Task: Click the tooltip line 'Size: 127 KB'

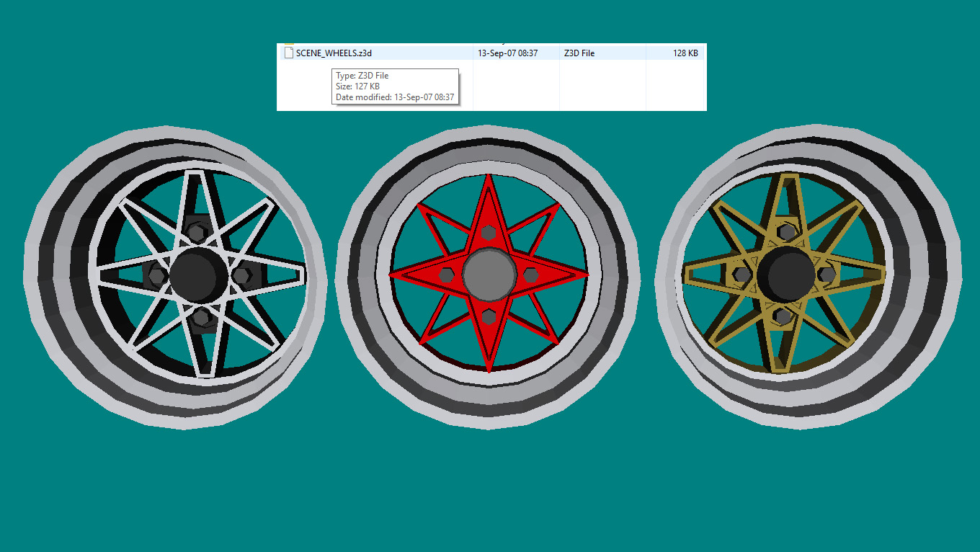Action: [357, 86]
